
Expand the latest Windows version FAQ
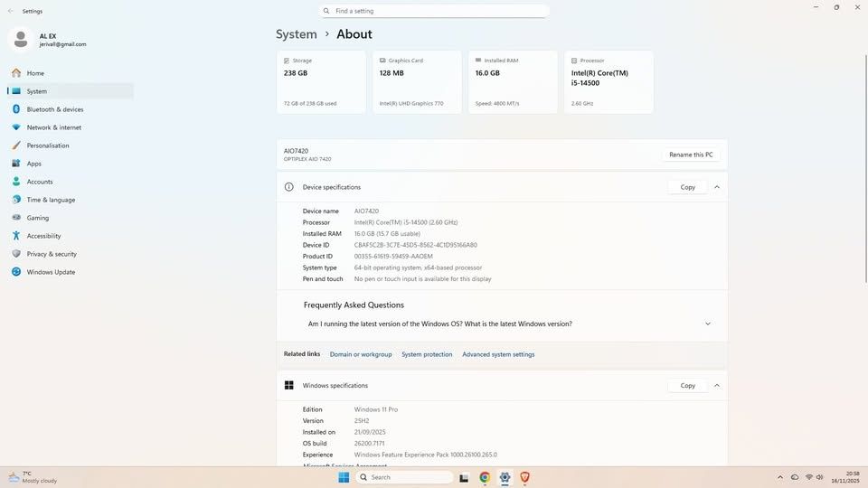(x=707, y=324)
